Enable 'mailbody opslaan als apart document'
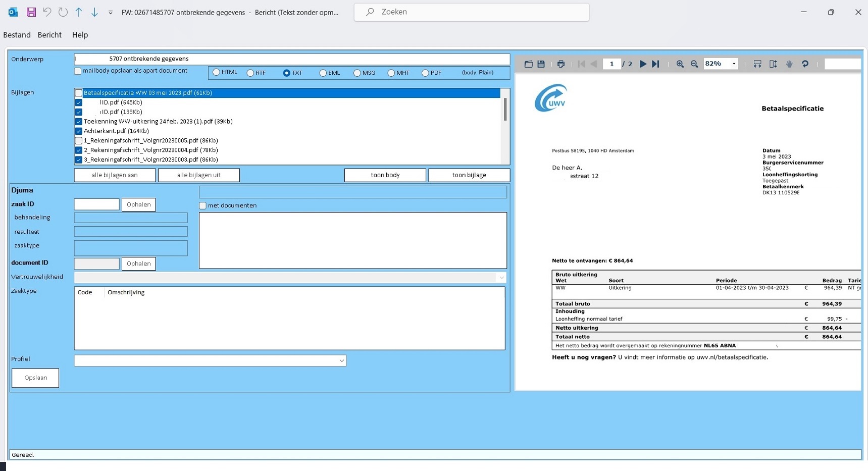This screenshot has width=868, height=471. click(78, 71)
